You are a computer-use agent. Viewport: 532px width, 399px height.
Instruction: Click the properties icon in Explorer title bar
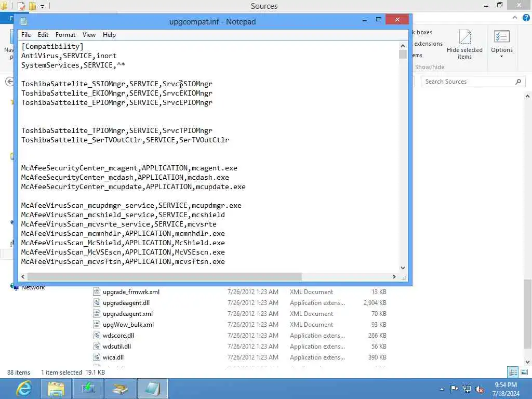click(x=21, y=6)
